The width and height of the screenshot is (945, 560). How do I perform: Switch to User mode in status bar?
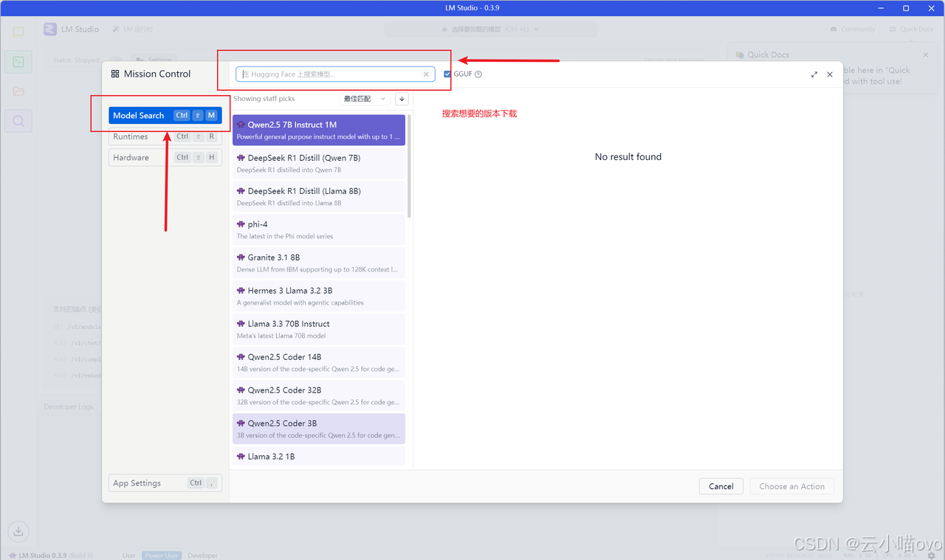[x=129, y=556]
